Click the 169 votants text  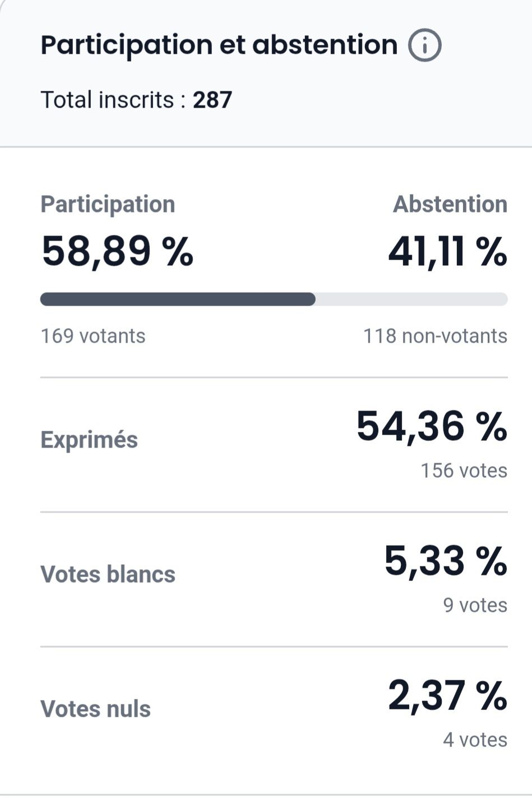point(93,336)
